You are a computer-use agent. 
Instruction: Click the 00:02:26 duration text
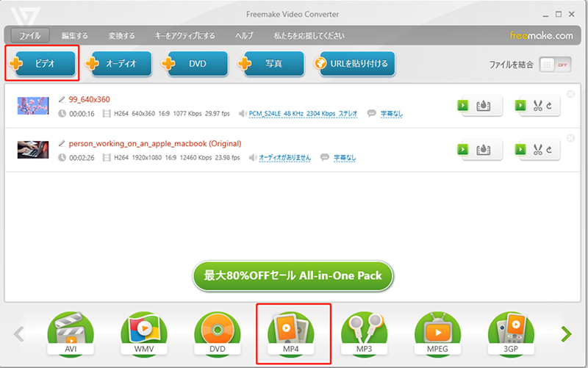point(82,158)
